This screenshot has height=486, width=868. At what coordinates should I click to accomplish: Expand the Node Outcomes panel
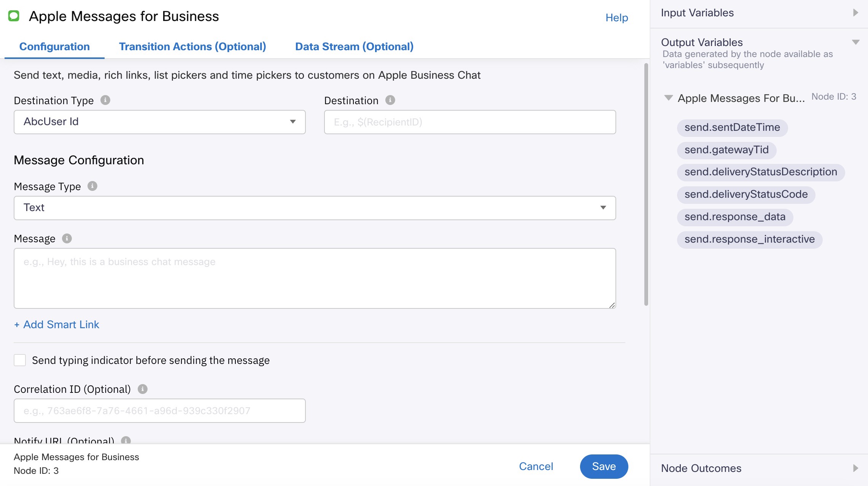(x=855, y=468)
